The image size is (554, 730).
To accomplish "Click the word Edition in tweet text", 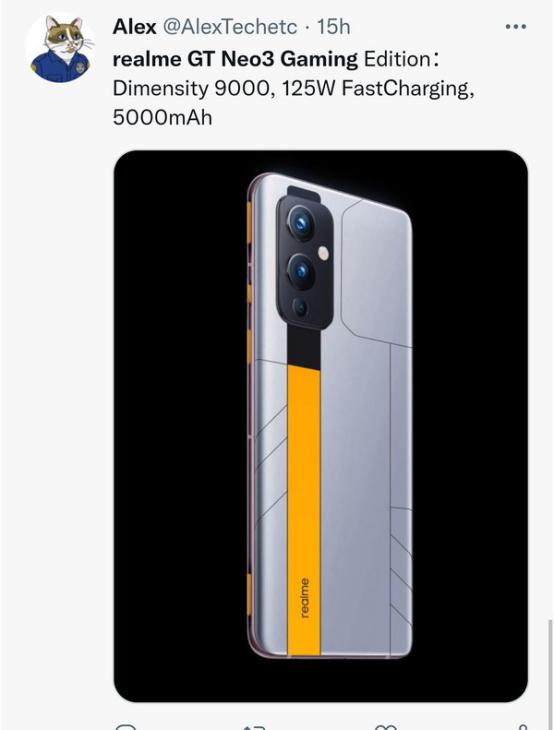I will point(397,60).
